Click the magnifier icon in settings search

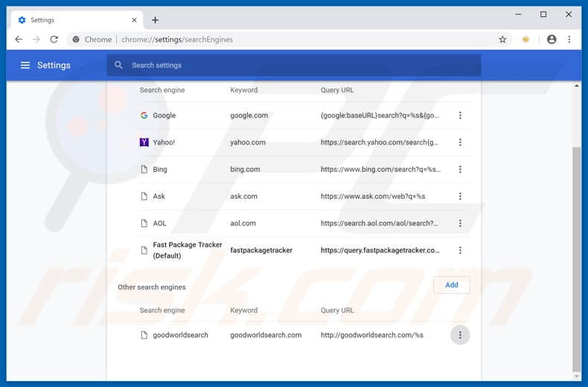(x=118, y=65)
